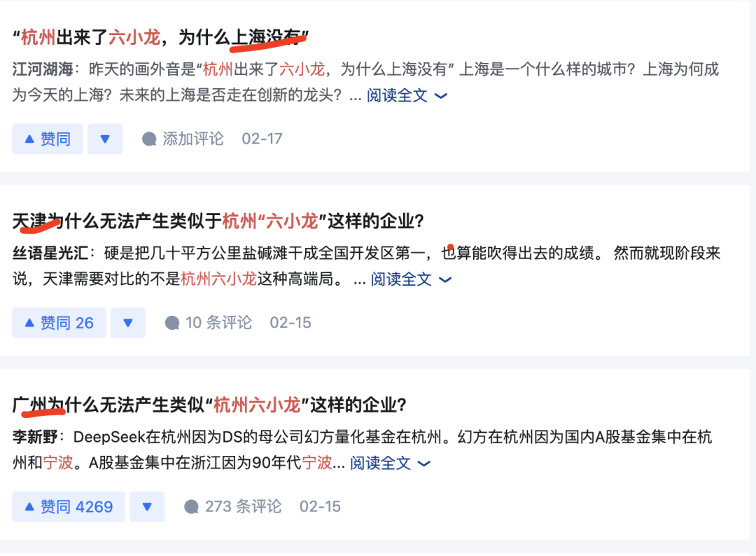The image size is (756, 556).
Task: Click author name 丝语星光汇
Action: [50, 253]
